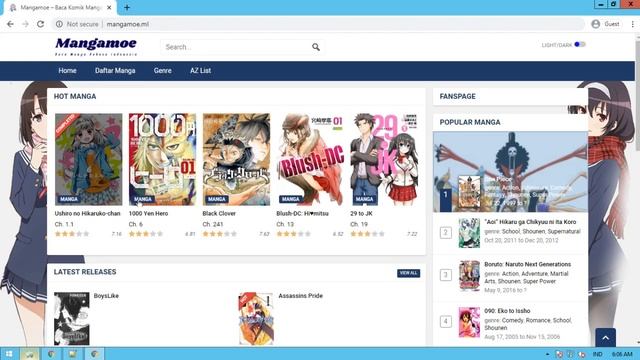This screenshot has height=360, width=640.
Task: Click the 29 to JK title link
Action: tap(361, 213)
